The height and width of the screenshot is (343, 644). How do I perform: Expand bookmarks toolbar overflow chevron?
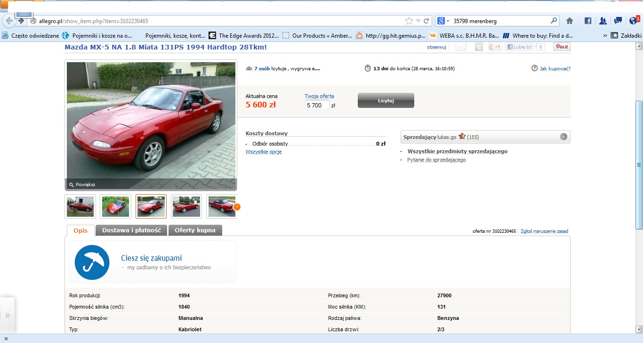click(x=605, y=35)
